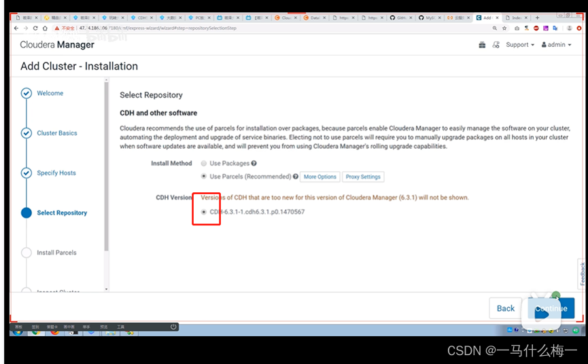Switch to the Data browser tab
588x364 pixels.
pos(315,18)
